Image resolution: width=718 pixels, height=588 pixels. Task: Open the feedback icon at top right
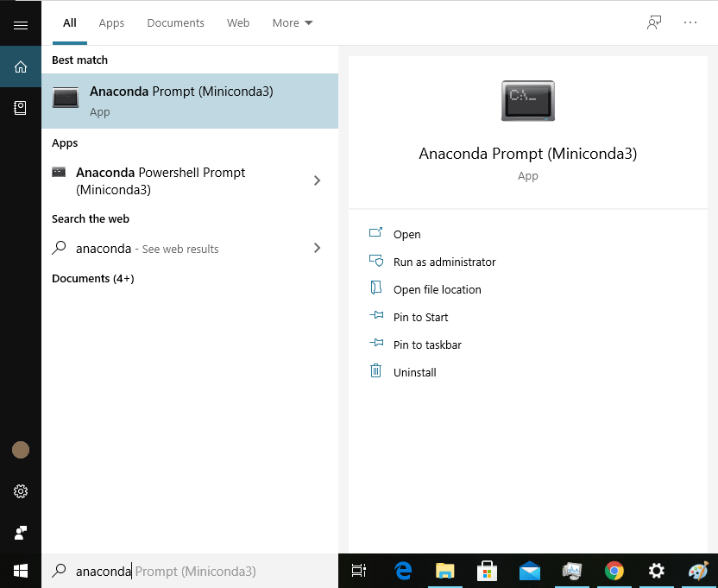654,22
